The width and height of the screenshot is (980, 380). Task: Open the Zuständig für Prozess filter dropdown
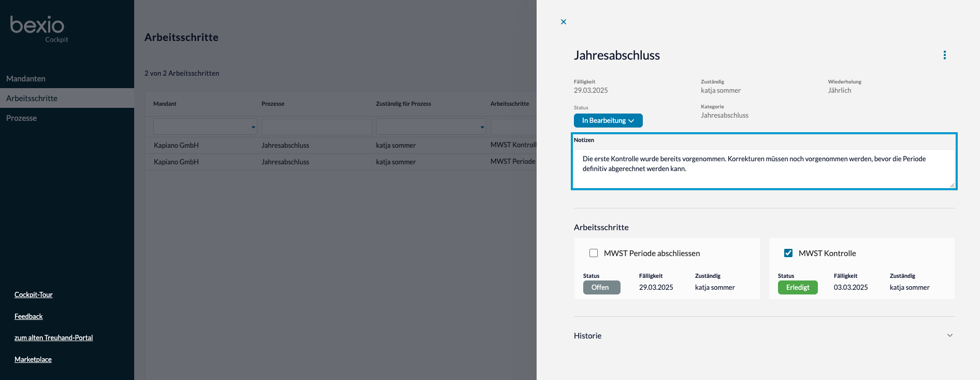(x=430, y=126)
